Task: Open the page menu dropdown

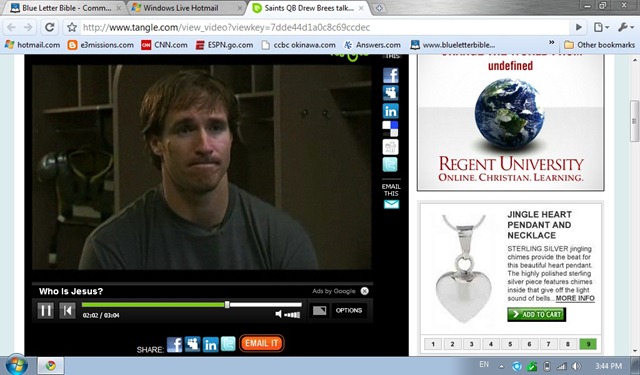Action: [x=601, y=27]
